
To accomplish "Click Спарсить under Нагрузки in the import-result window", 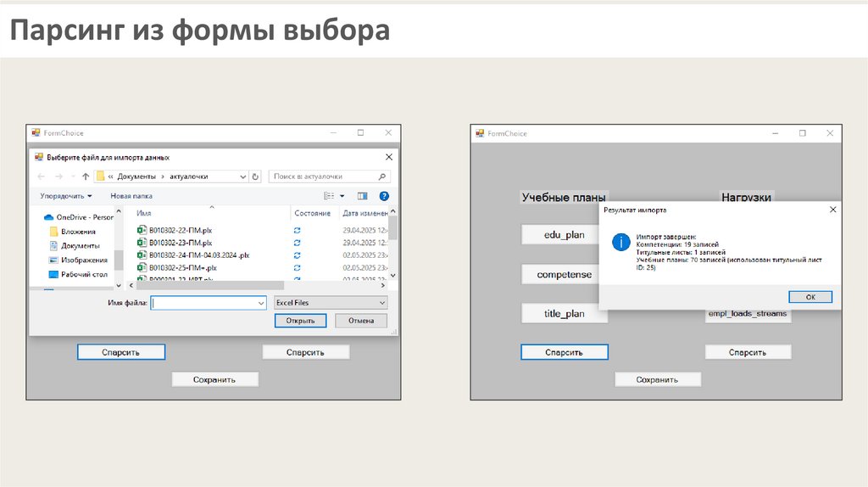I will [748, 352].
